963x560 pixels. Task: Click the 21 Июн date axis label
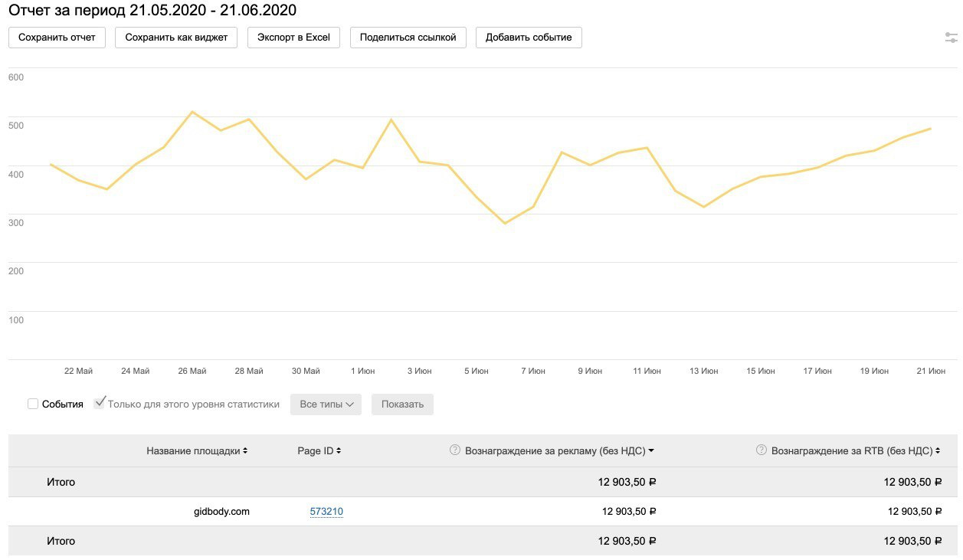[931, 371]
